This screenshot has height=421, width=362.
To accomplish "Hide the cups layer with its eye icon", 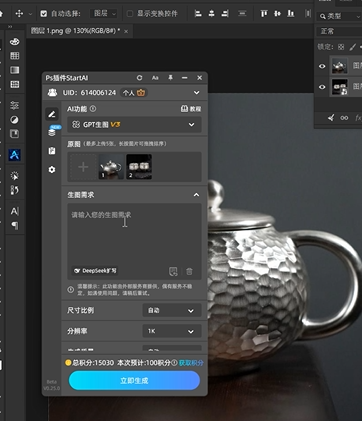I will click(322, 87).
